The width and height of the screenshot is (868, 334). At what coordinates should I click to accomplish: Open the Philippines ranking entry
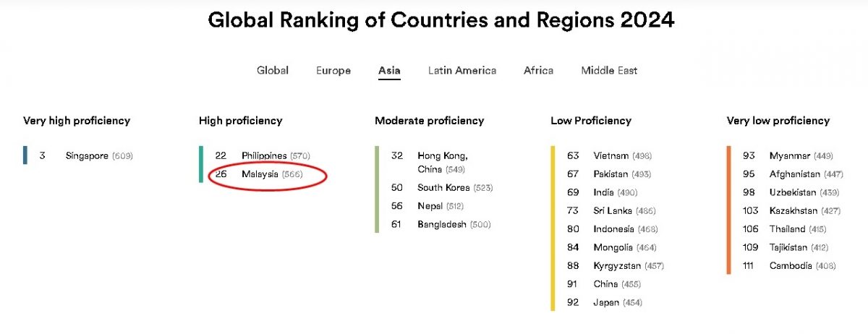pos(264,155)
